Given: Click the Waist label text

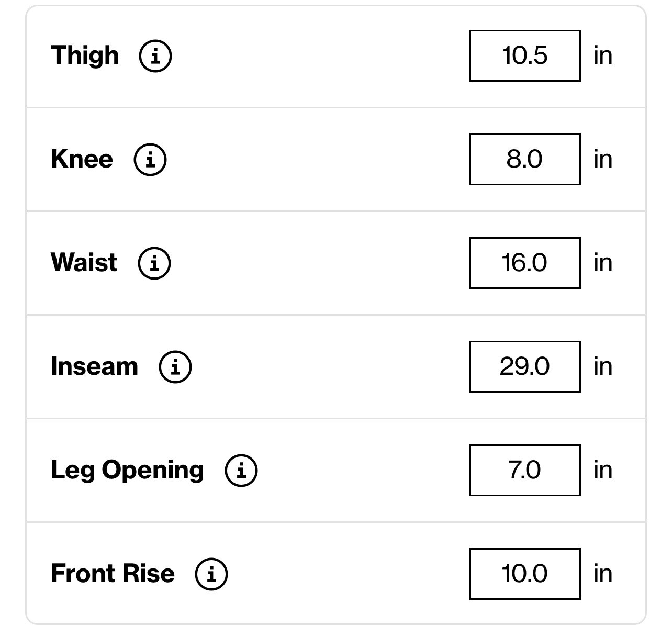Looking at the screenshot, I should (x=84, y=263).
